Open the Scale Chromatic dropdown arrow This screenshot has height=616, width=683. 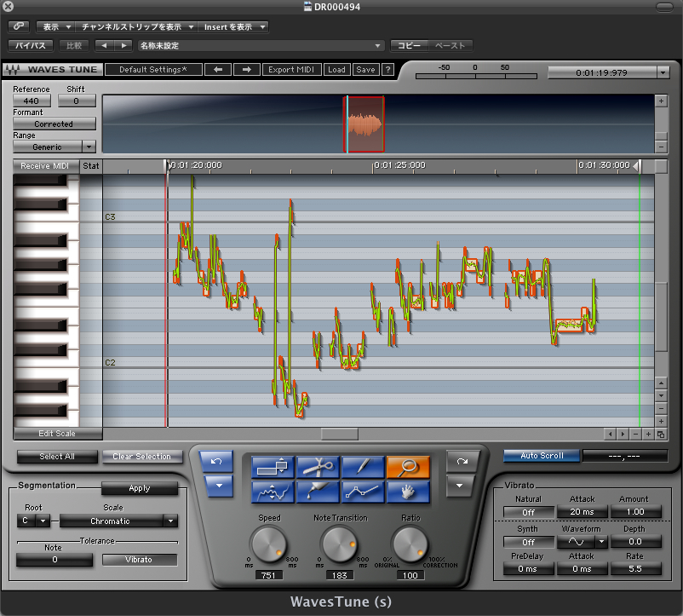170,521
